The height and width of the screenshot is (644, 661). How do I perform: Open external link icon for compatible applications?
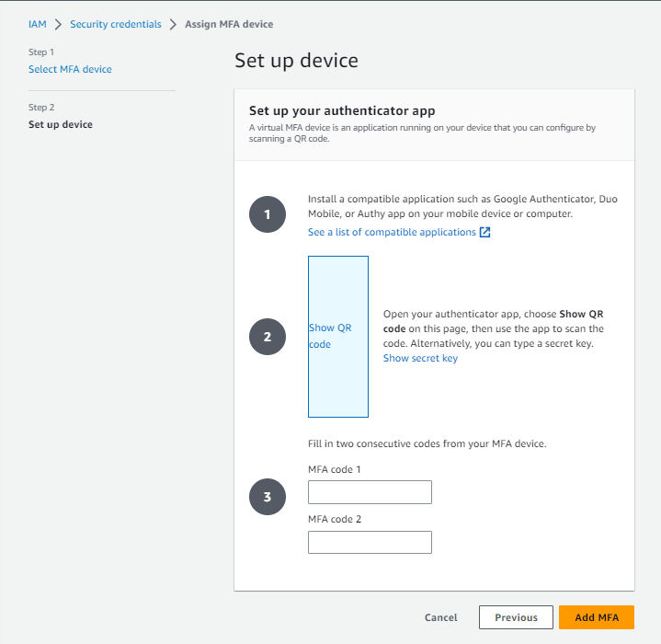click(484, 232)
